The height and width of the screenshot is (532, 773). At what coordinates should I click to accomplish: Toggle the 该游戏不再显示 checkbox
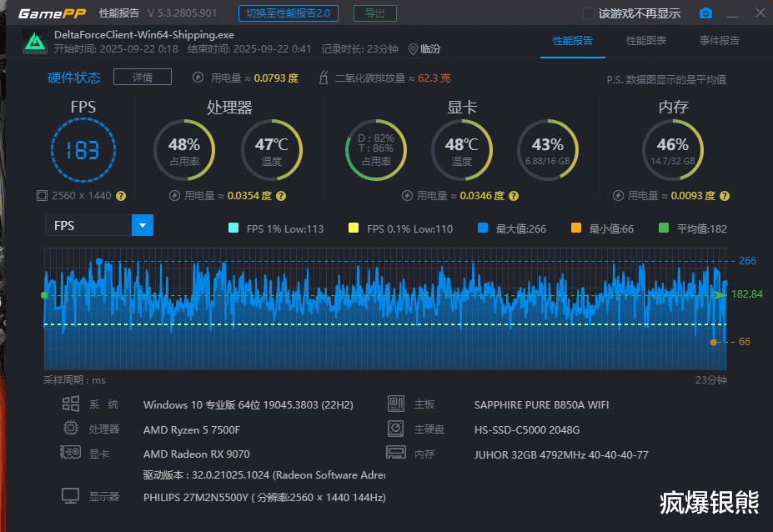coord(588,13)
